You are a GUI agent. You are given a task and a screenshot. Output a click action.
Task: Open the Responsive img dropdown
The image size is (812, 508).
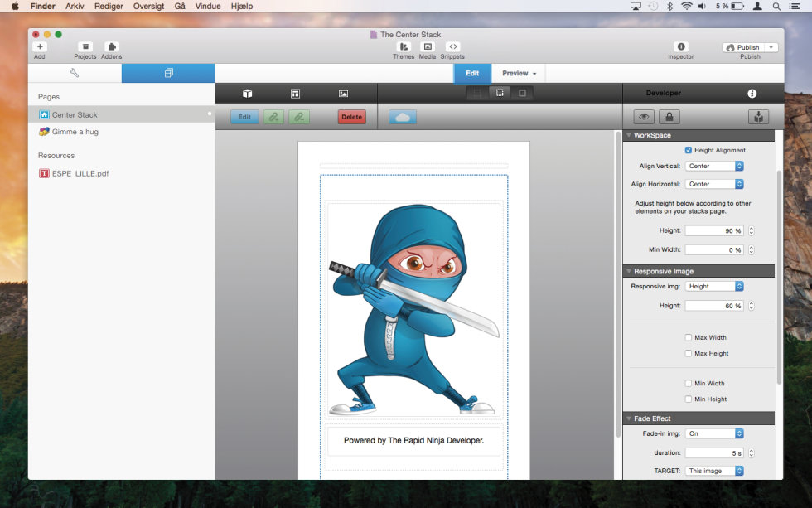pyautogui.click(x=714, y=287)
